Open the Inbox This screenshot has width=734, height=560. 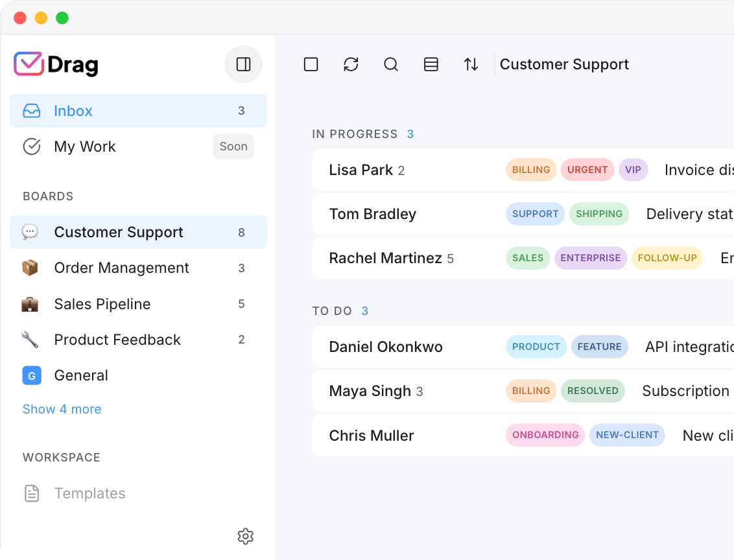click(138, 111)
